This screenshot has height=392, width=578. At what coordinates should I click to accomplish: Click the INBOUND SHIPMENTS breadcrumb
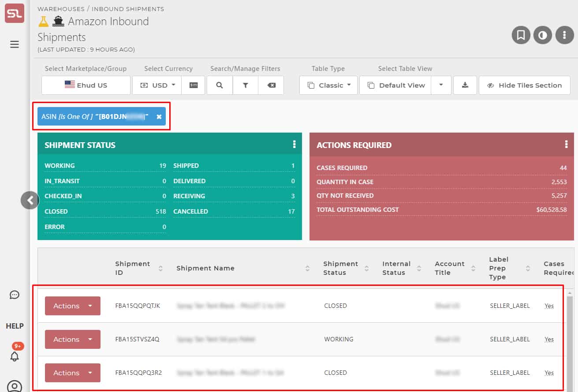pyautogui.click(x=128, y=9)
